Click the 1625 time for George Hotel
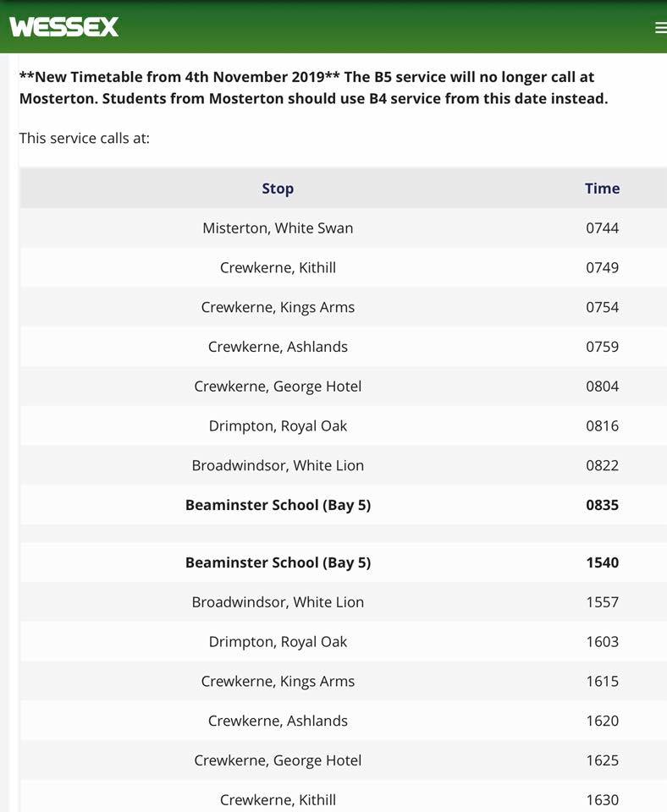The width and height of the screenshot is (667, 812). tap(602, 760)
